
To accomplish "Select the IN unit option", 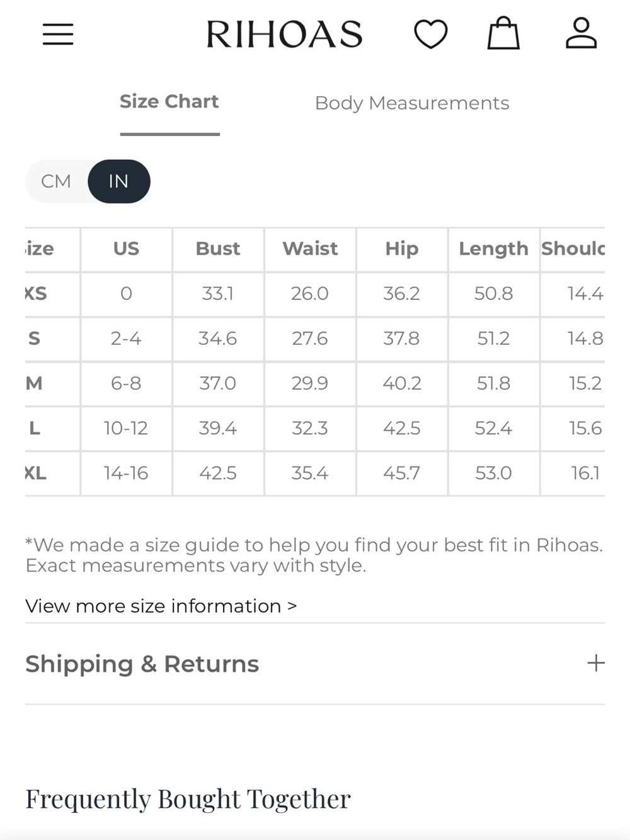I will (118, 181).
